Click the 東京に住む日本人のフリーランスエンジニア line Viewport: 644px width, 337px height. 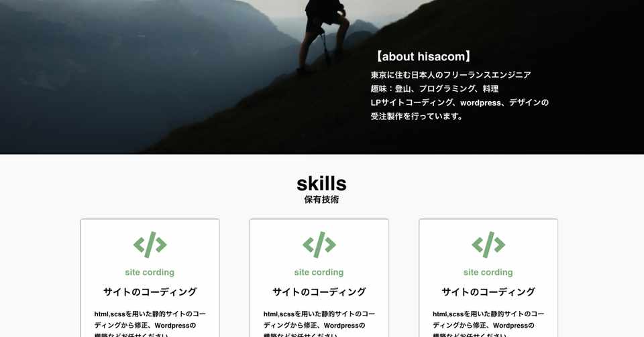tap(451, 75)
